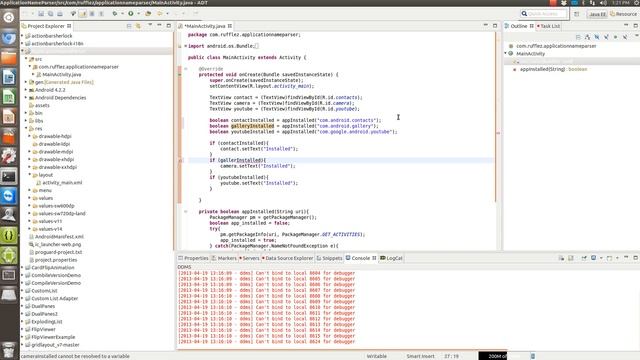Open the Trash in the Ubuntu dock
Viewport: 640px width, 360px height.
pyautogui.click(x=9, y=350)
